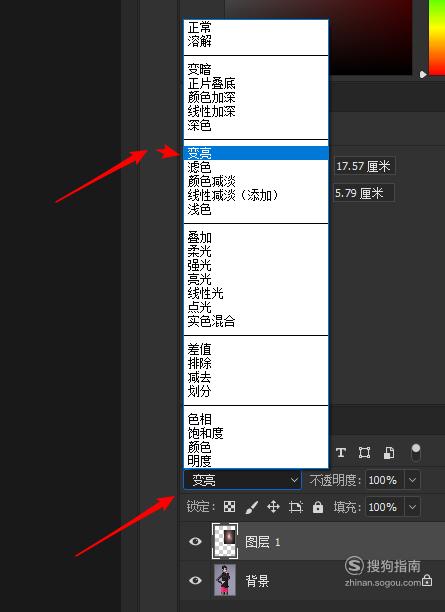The image size is (445, 612).
Task: Choose 变暗 from the blend list
Action: (x=256, y=69)
